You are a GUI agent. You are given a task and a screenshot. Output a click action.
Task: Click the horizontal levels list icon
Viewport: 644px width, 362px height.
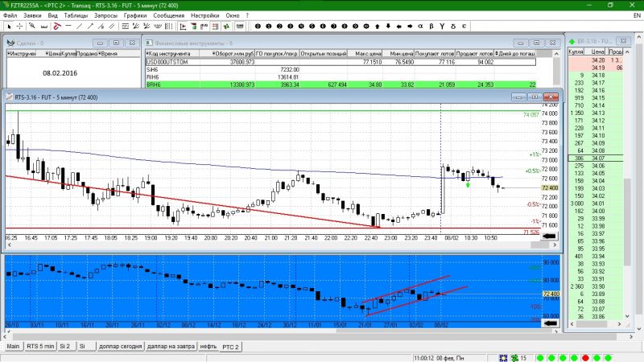(x=126, y=27)
